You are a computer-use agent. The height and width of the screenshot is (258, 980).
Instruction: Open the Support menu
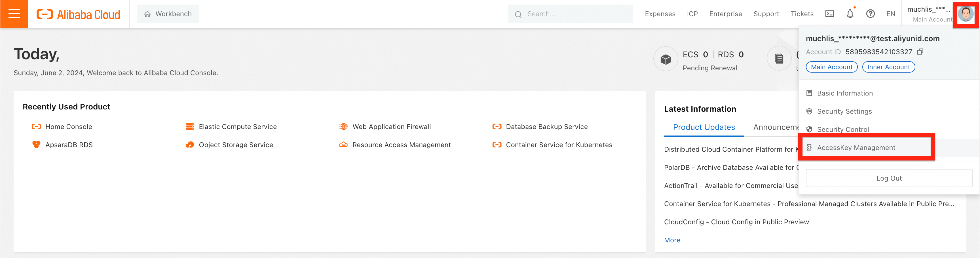coord(766,14)
